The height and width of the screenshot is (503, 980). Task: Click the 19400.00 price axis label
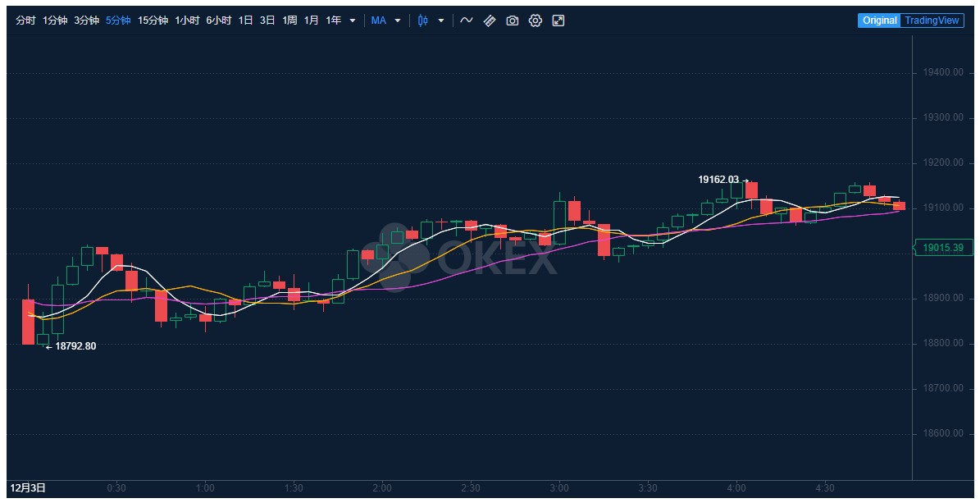tap(943, 72)
